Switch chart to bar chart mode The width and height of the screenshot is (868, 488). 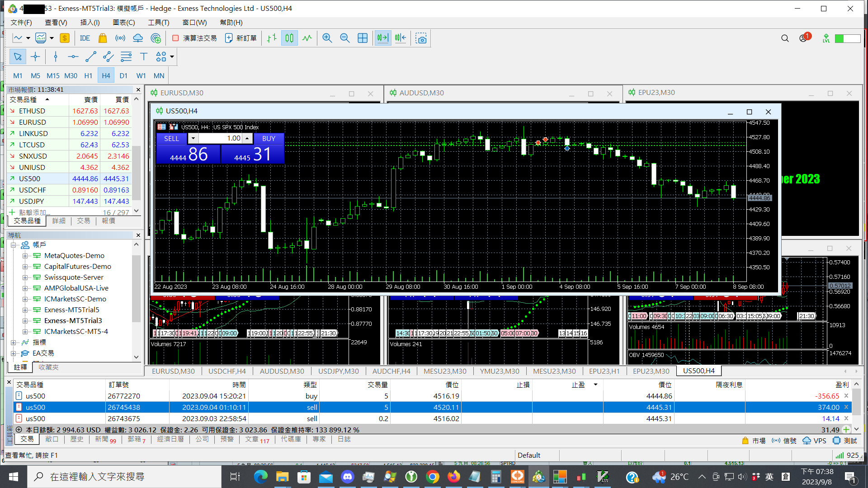point(272,38)
